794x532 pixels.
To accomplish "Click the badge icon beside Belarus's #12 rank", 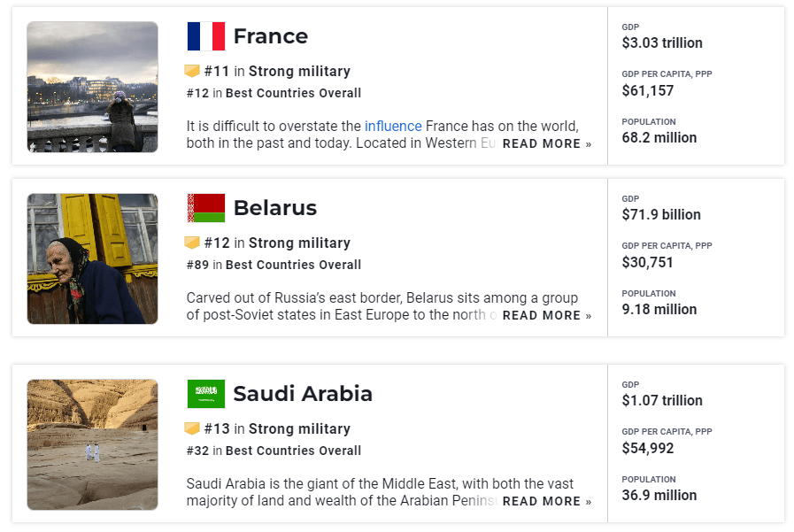I will coord(192,243).
